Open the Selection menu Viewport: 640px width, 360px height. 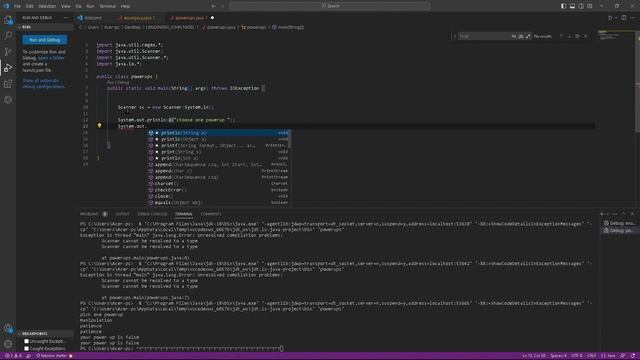pyautogui.click(x=47, y=6)
